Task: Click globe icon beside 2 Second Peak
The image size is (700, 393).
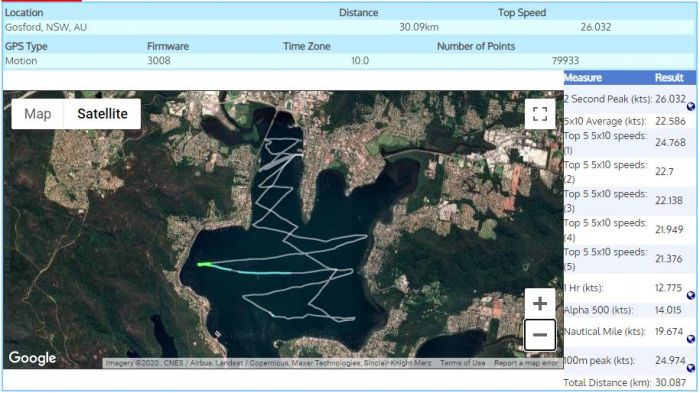Action: click(691, 106)
